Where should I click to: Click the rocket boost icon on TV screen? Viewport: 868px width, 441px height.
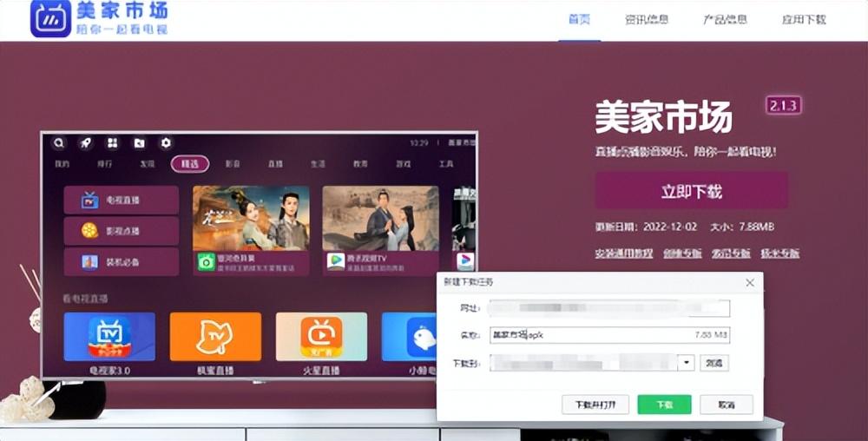coord(85,143)
